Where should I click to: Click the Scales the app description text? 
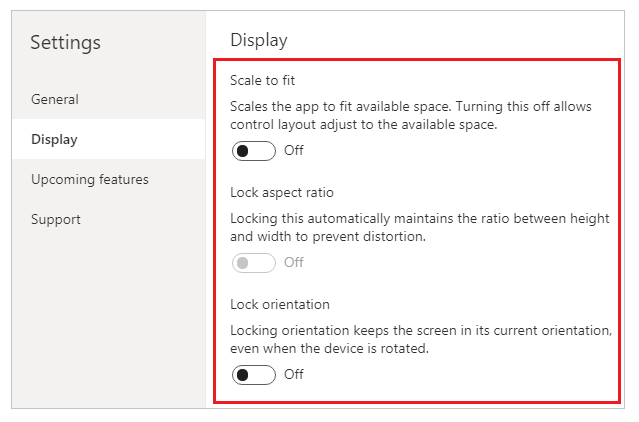coord(411,115)
